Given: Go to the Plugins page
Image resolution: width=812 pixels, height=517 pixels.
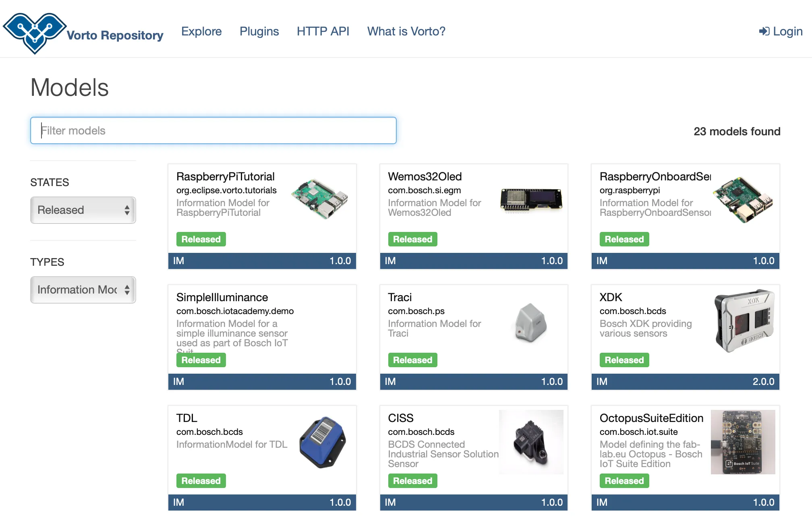Looking at the screenshot, I should click(259, 31).
